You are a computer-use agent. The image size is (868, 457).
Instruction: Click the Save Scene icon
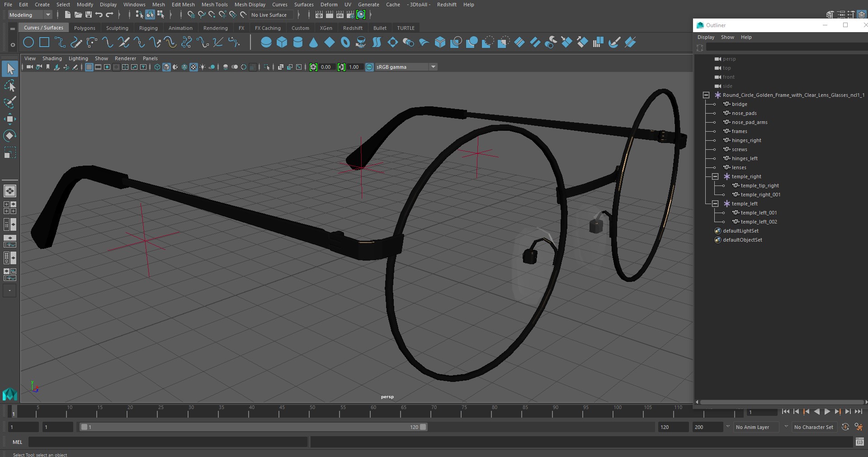click(89, 15)
